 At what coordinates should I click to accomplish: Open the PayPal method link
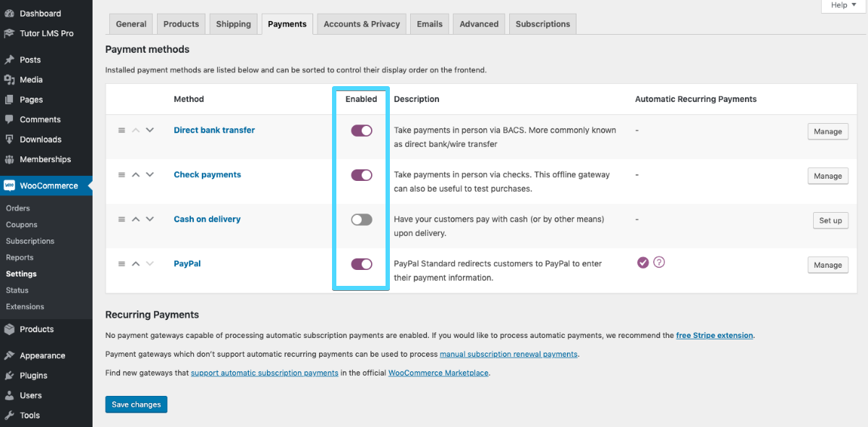[x=187, y=263]
